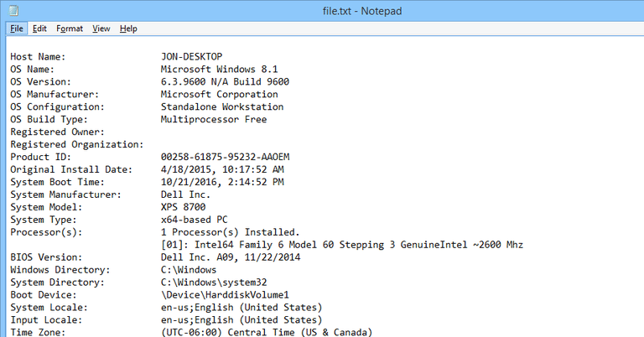Click the 'System Boot Time:' label

click(x=58, y=182)
